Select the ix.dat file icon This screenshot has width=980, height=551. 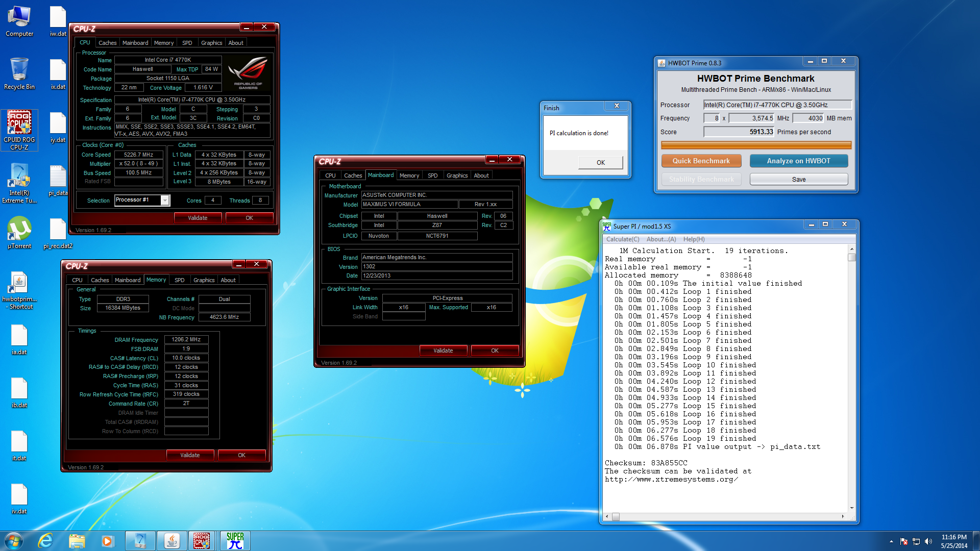pos(58,74)
